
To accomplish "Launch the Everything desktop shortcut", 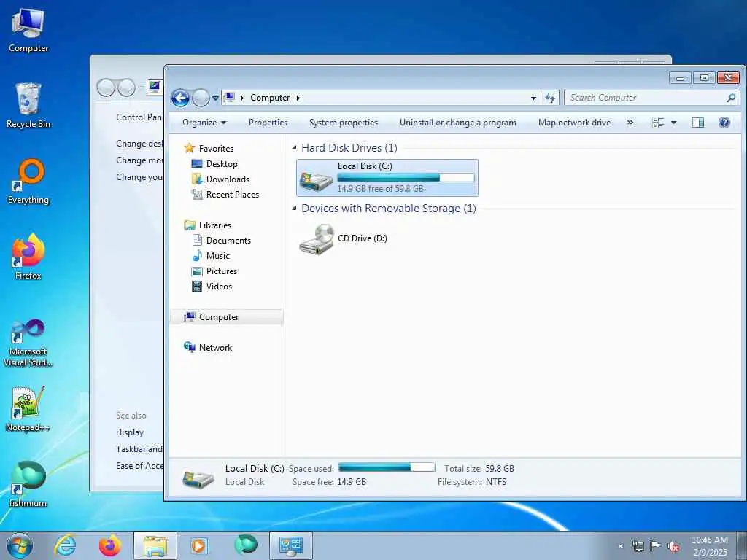I will pyautogui.click(x=28, y=182).
